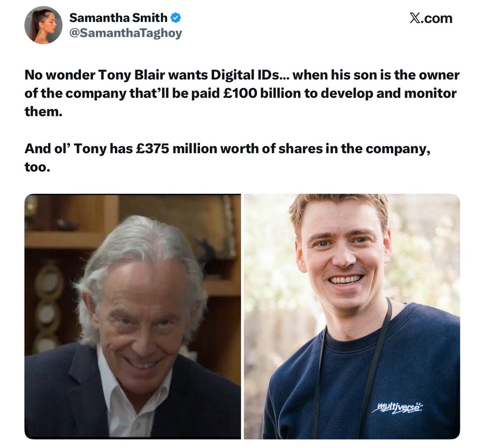Click the X logo beside '.com'
This screenshot has height=448, width=477.
tap(415, 18)
